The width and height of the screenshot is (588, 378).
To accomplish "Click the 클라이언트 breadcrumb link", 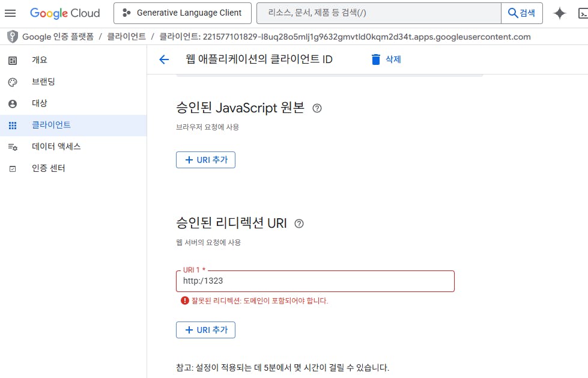I will click(126, 37).
